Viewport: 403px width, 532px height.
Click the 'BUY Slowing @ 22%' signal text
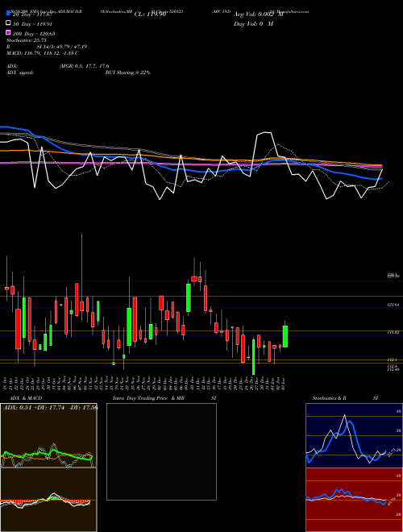(x=127, y=73)
